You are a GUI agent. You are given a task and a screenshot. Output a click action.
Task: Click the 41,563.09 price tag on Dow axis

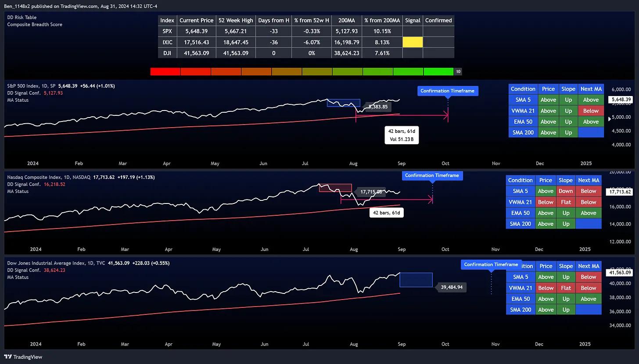620,273
